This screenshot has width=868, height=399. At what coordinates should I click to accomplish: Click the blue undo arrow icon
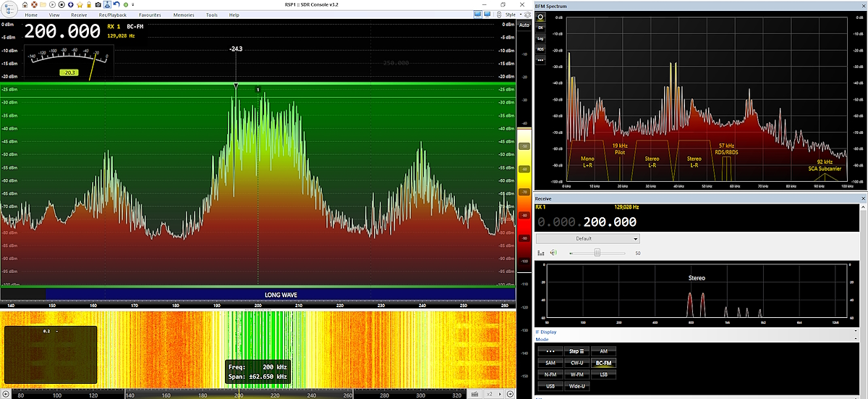click(x=116, y=4)
